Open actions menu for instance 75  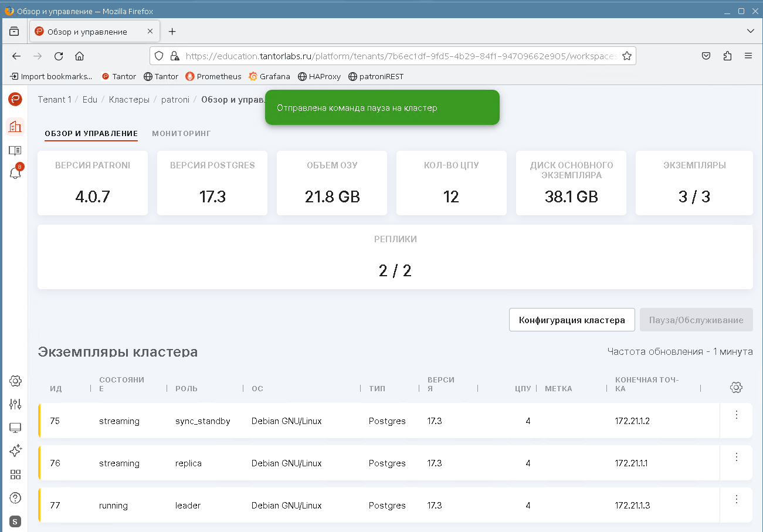(x=737, y=415)
